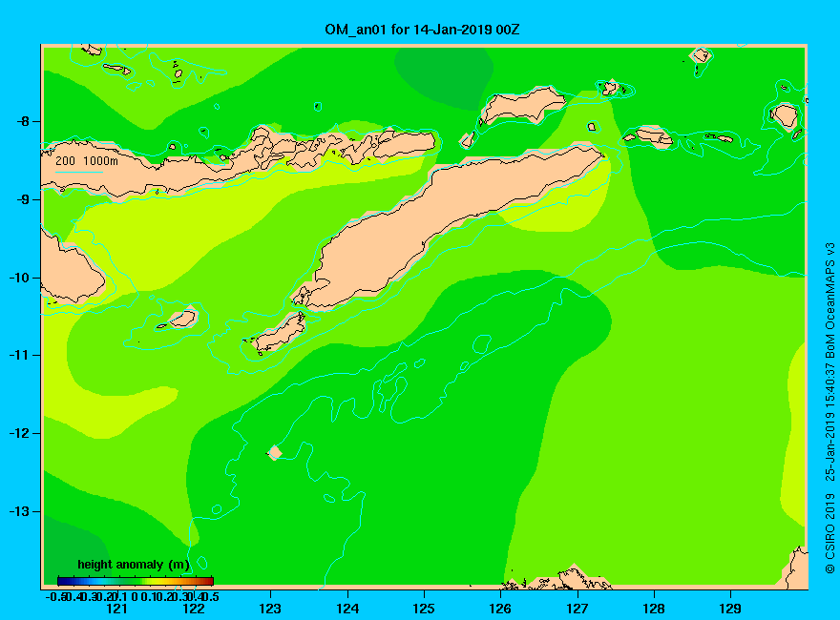This screenshot has height=620, width=840.
Task: Click the large Timor island in map center
Action: coord(450,228)
